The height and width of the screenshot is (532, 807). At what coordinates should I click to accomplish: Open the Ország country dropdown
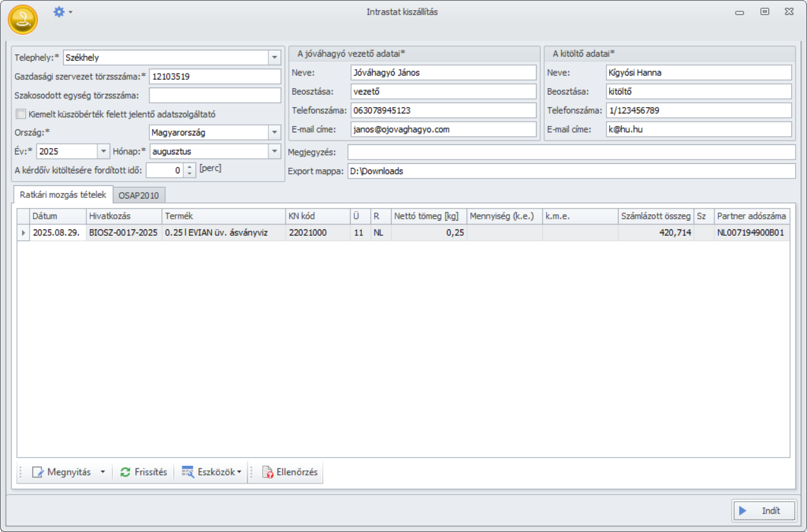tap(274, 133)
